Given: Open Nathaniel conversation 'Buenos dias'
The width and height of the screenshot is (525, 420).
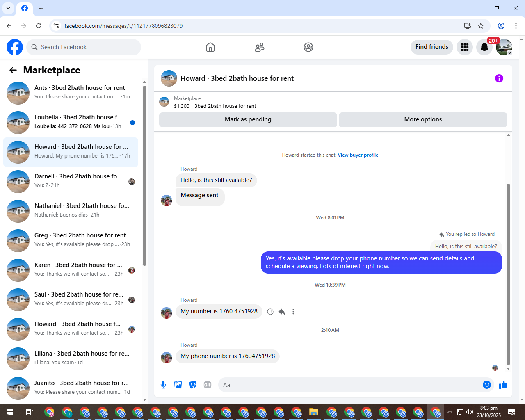Looking at the screenshot, I should tap(71, 211).
